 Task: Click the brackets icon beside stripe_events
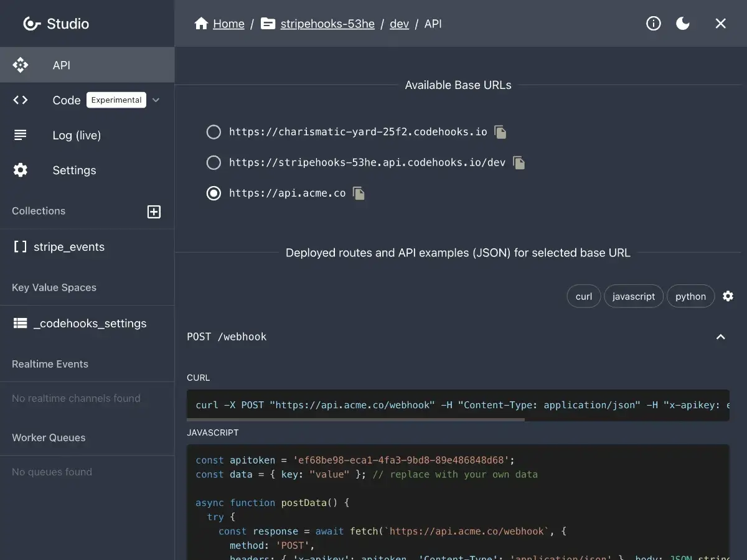[20, 247]
